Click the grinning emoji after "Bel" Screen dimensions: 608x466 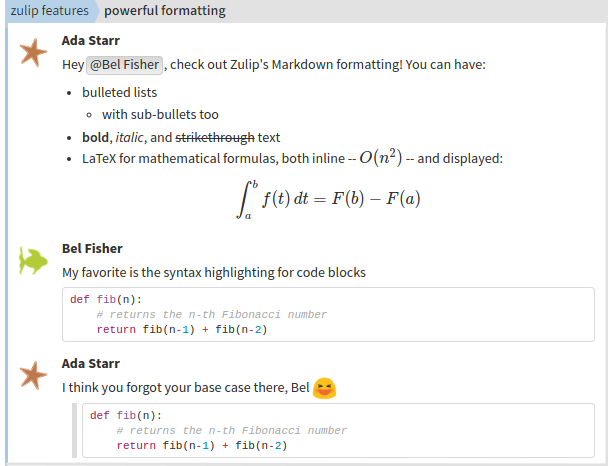pos(324,387)
